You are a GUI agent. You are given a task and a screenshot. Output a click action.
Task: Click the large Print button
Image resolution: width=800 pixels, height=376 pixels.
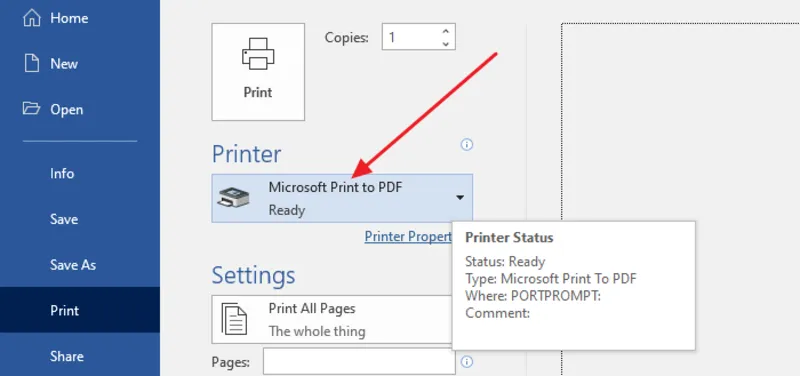258,72
